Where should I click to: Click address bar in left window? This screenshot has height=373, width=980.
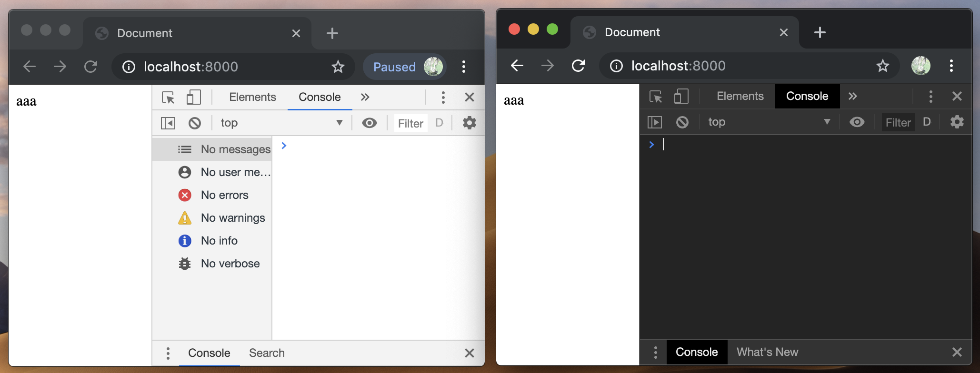[x=233, y=67]
